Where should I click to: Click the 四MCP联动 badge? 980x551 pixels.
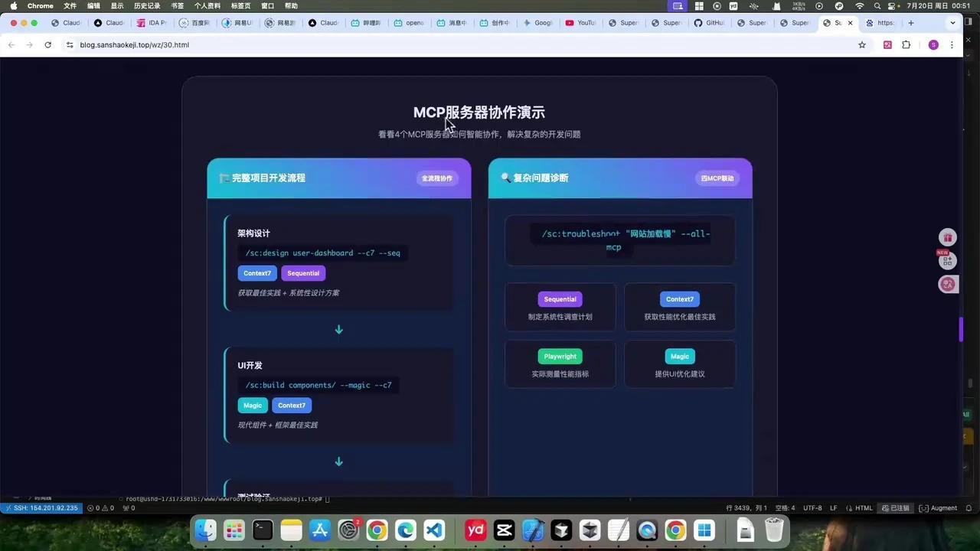(x=717, y=178)
